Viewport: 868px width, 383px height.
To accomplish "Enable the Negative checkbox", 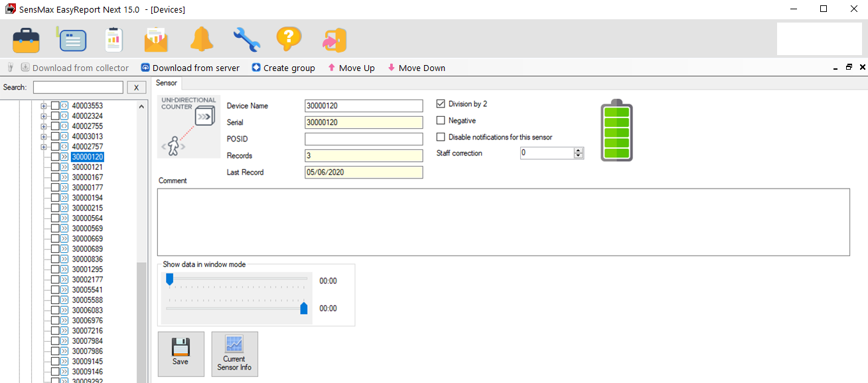I will (x=441, y=120).
